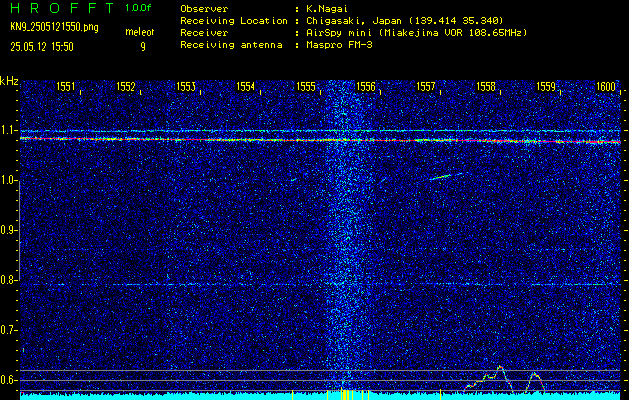The image size is (629, 400).
Task: Click the kHz axis unit label
Action: pos(9,81)
